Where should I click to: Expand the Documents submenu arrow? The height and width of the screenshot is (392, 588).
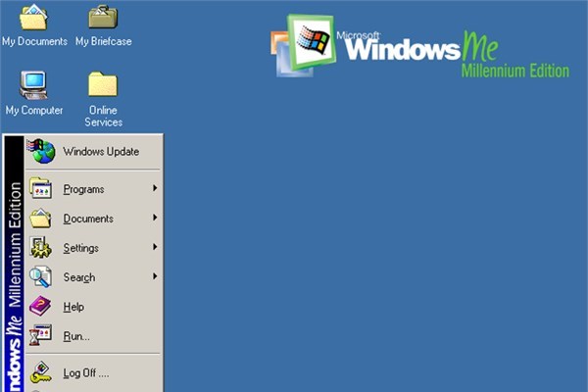[155, 219]
